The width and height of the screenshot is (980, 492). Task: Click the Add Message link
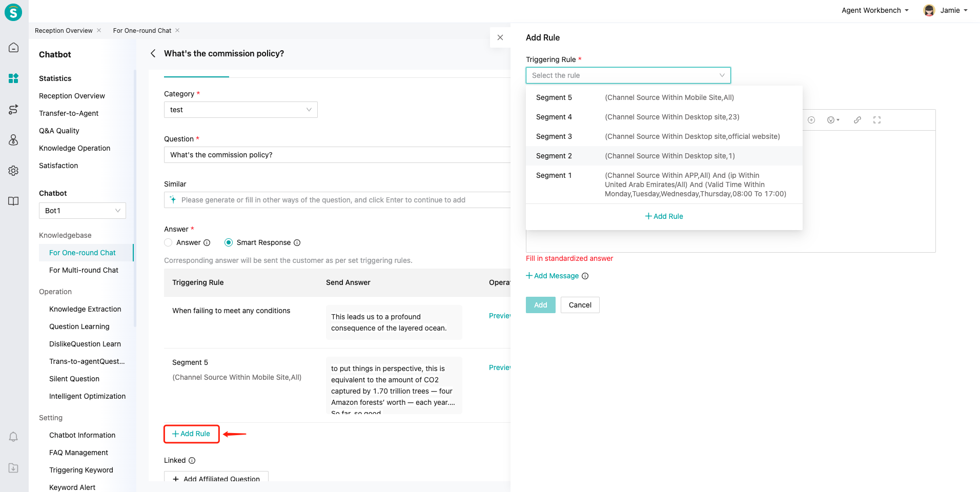[x=553, y=276]
